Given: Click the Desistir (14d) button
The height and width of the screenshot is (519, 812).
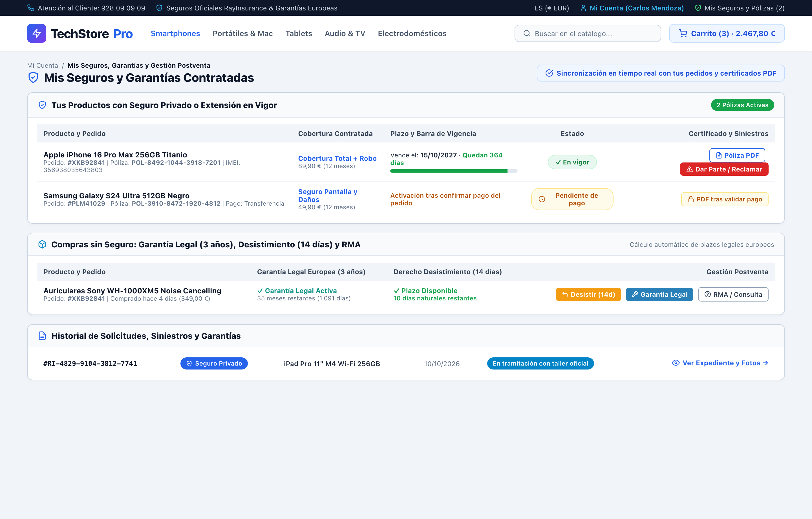Looking at the screenshot, I should (588, 294).
